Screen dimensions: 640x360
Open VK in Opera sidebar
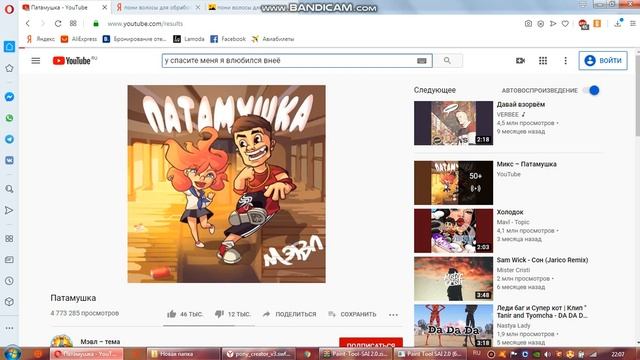(x=9, y=160)
